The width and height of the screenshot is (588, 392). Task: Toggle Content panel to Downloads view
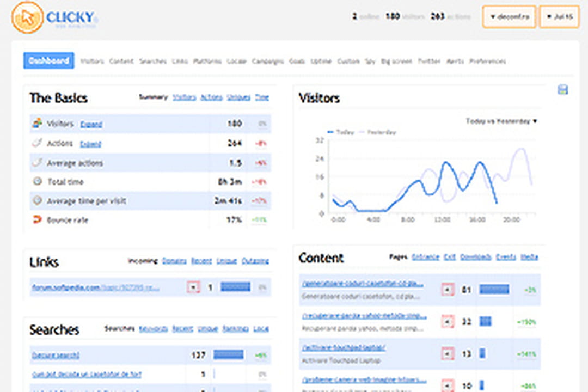coord(476,256)
